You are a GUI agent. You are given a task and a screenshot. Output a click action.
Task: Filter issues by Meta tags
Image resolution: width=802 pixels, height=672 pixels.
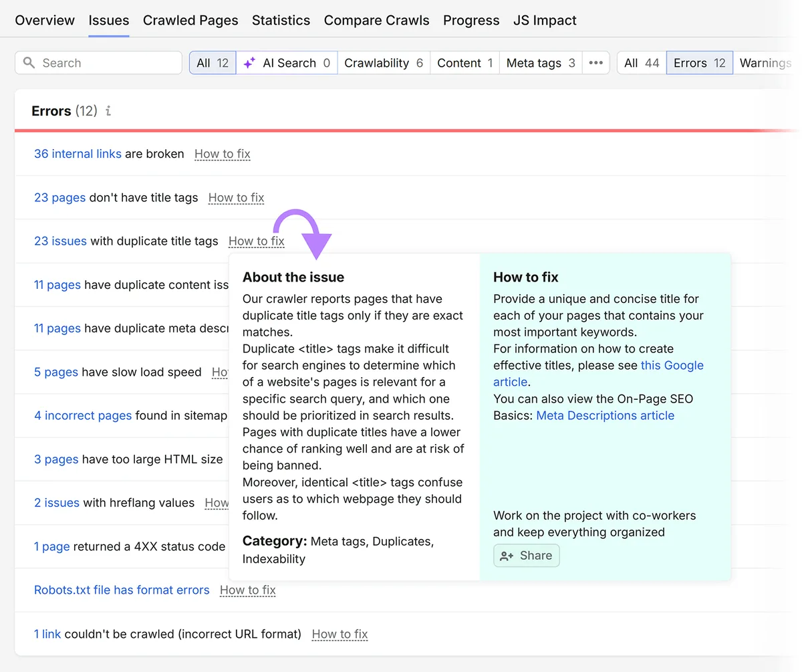click(541, 63)
